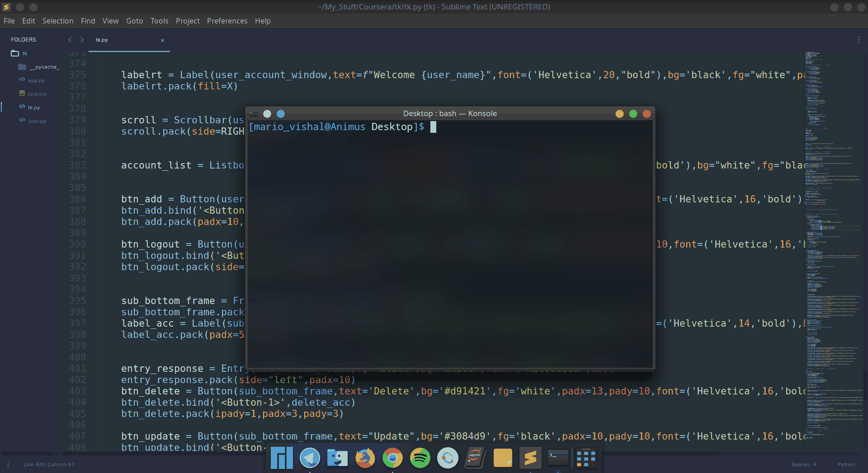
Task: Click the status bar panel switcher icon
Action: [x=8, y=464]
